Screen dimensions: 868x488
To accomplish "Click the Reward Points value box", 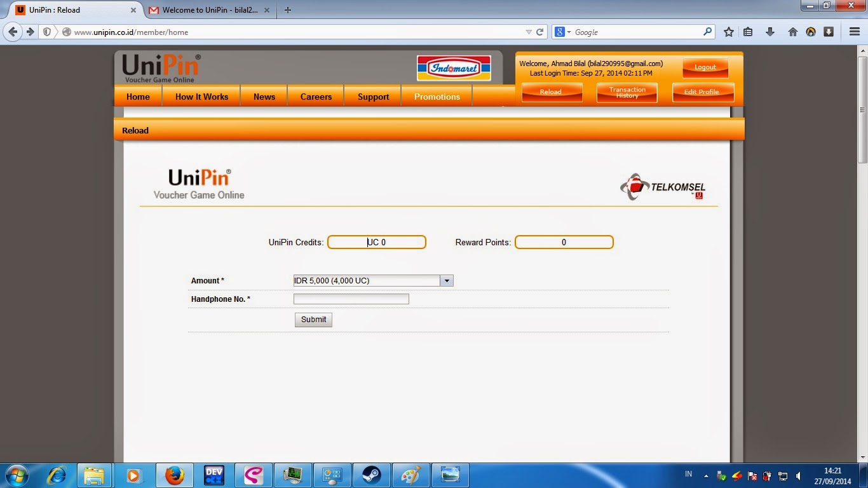I will coord(564,242).
